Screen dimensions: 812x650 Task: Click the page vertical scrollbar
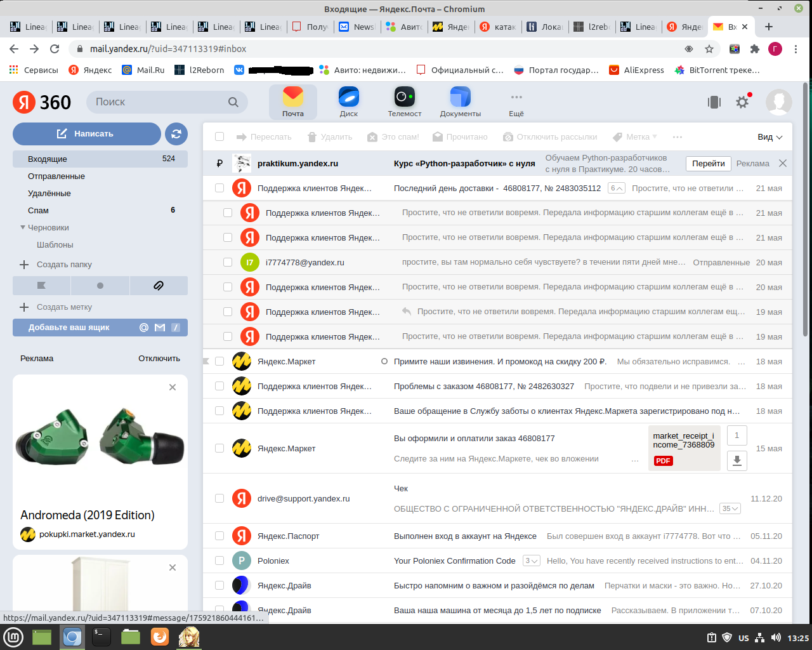point(806,209)
